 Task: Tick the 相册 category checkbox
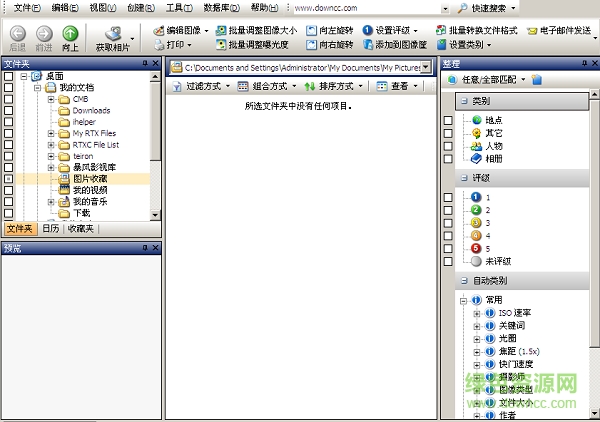[x=448, y=159]
